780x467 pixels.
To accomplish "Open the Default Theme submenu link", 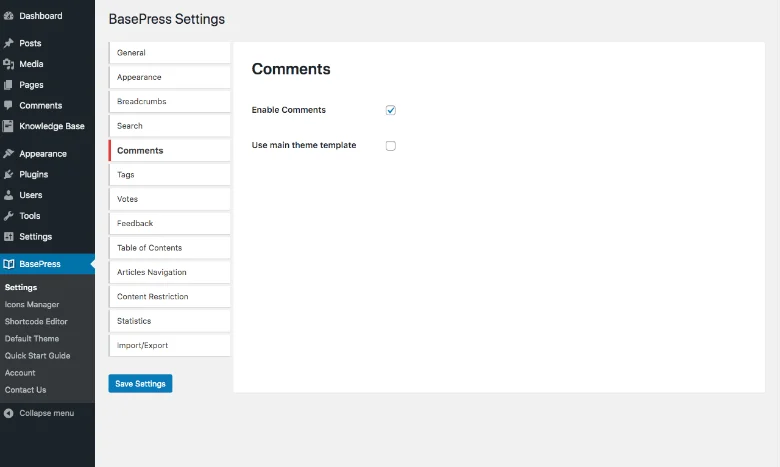I will pos(32,339).
